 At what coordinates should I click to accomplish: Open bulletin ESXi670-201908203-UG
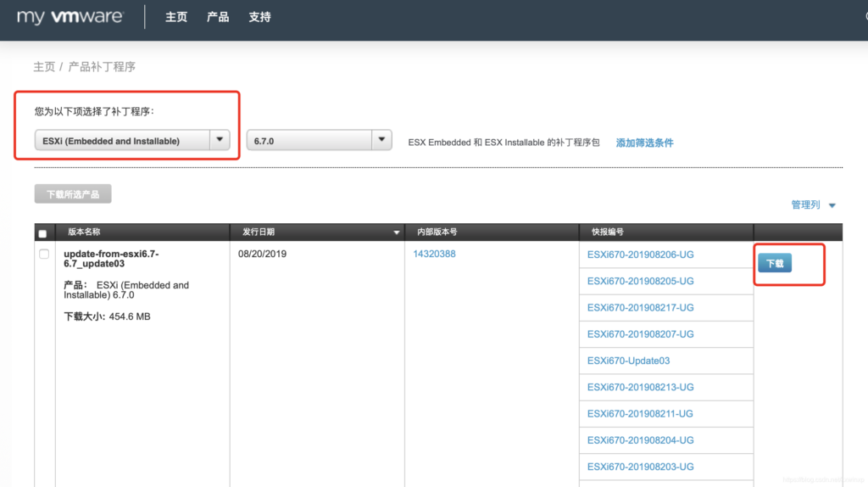(x=640, y=467)
